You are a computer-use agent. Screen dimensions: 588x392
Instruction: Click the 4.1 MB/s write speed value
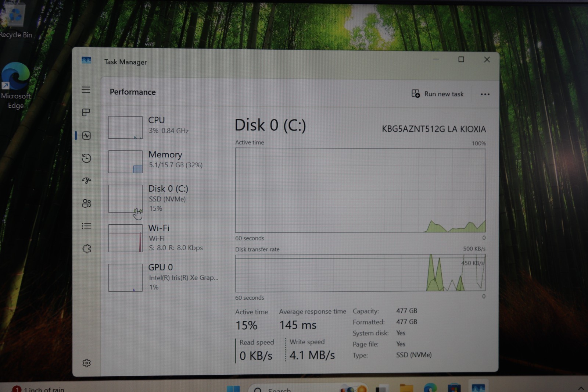point(312,355)
